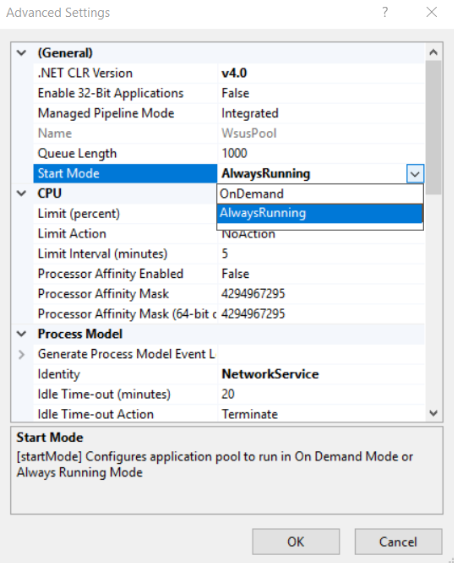This screenshot has width=454, height=563.
Task: Select the Processor Affinity Enabled row
Action: (x=229, y=274)
